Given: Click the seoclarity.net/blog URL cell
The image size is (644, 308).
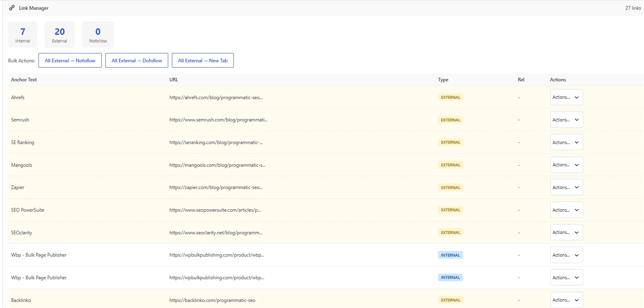Looking at the screenshot, I should pyautogui.click(x=216, y=233).
